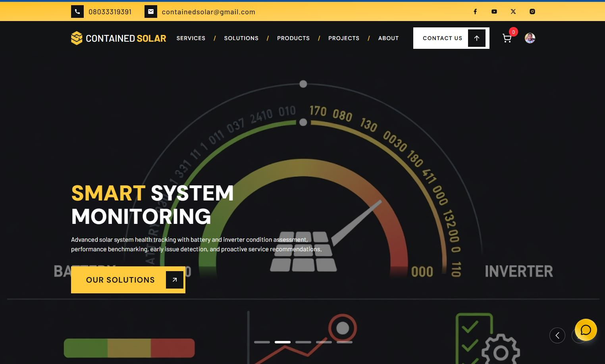Click the phone icon in top bar
This screenshot has height=364, width=605.
pyautogui.click(x=77, y=12)
